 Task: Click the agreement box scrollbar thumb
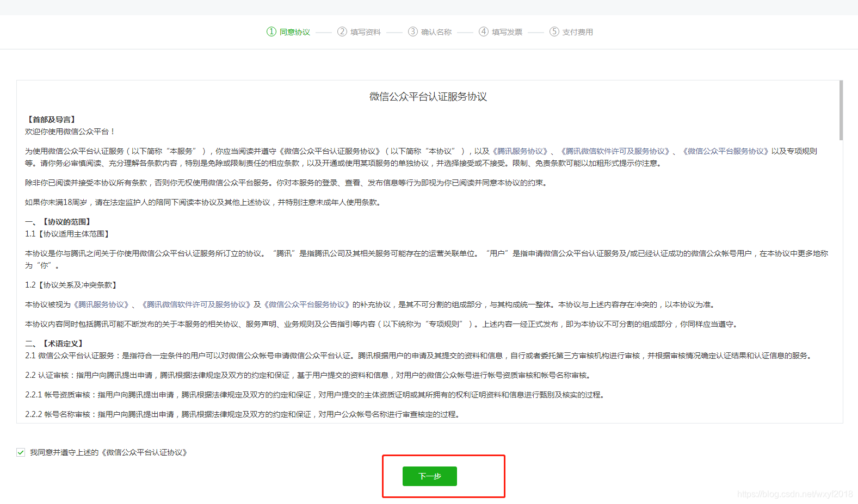(841, 110)
